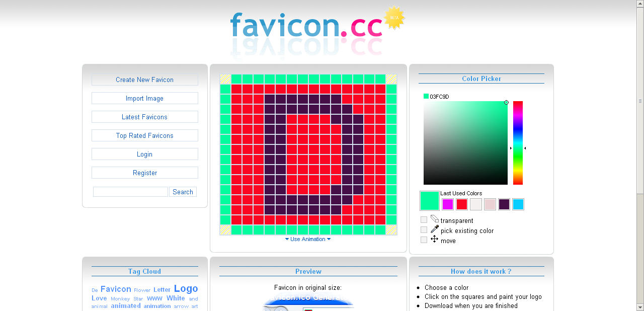Click inside the saturation-brightness gradient square

pyautogui.click(x=465, y=143)
